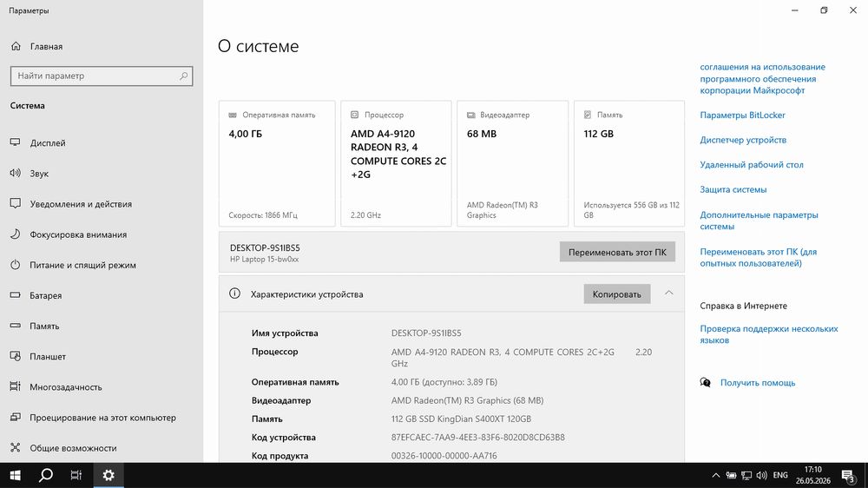This screenshot has height=488, width=868.
Task: Open Питание и спящий режим
Action: click(82, 265)
